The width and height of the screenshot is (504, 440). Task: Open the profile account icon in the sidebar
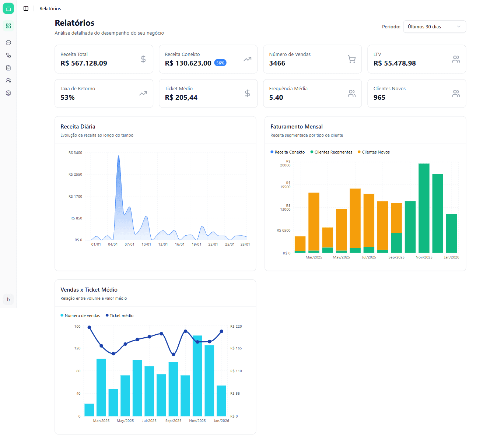(8, 93)
